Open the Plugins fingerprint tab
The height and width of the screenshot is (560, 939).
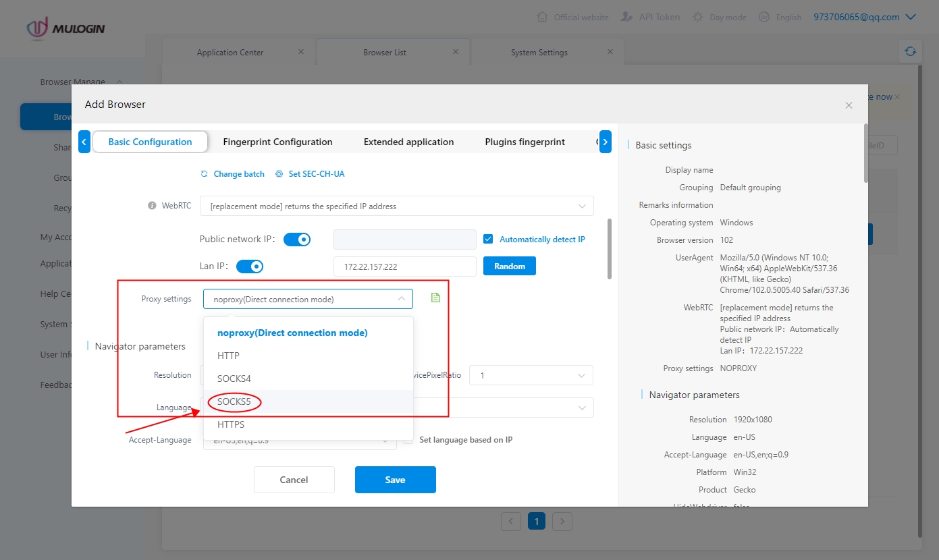point(525,142)
